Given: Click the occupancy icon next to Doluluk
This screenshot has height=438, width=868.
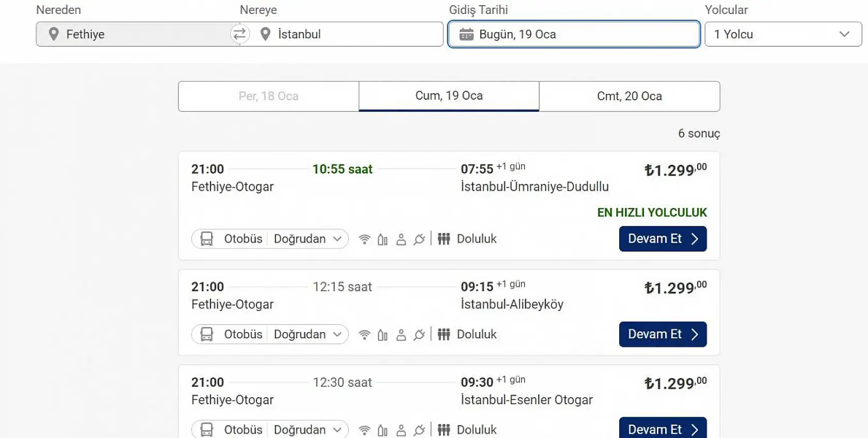Looking at the screenshot, I should click(x=444, y=239).
